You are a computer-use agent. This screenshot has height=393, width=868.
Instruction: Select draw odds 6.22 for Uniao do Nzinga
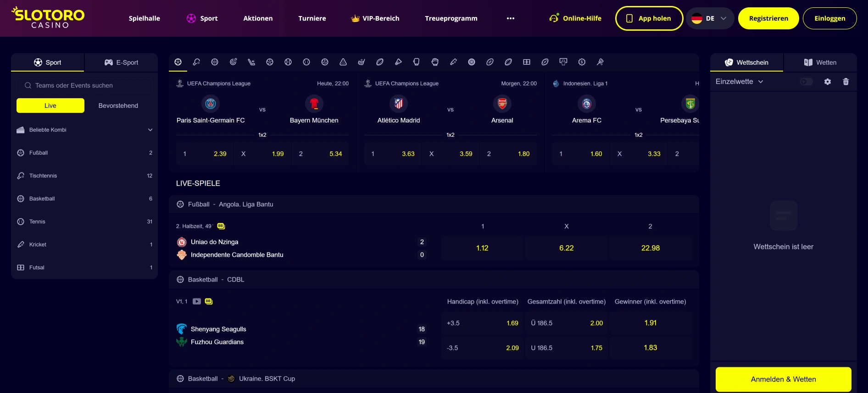coord(567,248)
